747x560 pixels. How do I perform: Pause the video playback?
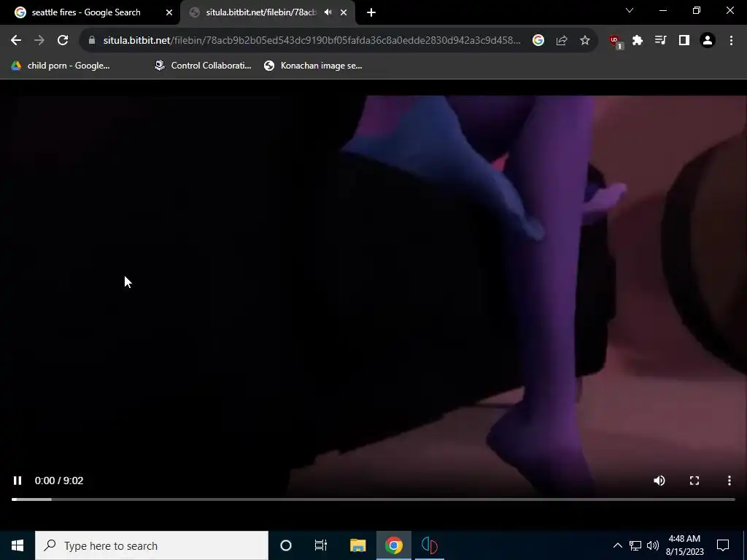[18, 481]
